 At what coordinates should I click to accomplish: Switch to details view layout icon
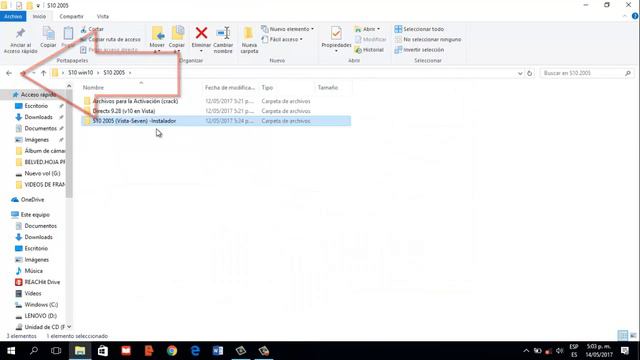click(622, 336)
